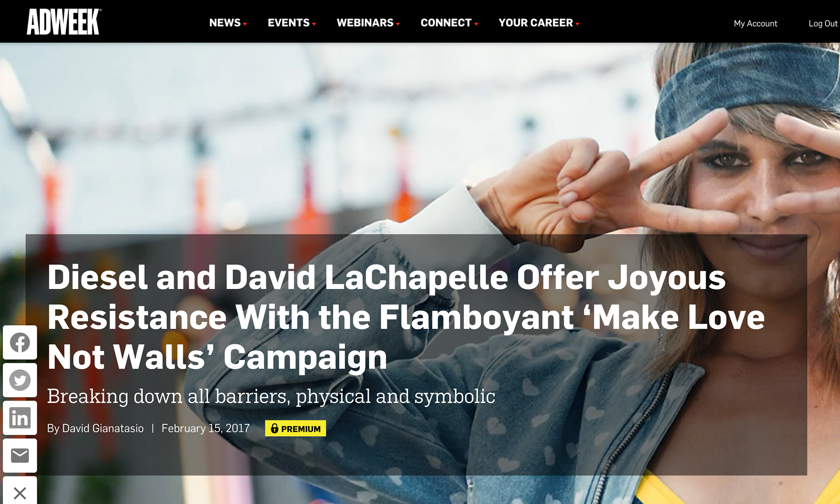This screenshot has height=504, width=840.
Task: Click the Diesel and David LaChapelle headline
Action: coord(406,317)
